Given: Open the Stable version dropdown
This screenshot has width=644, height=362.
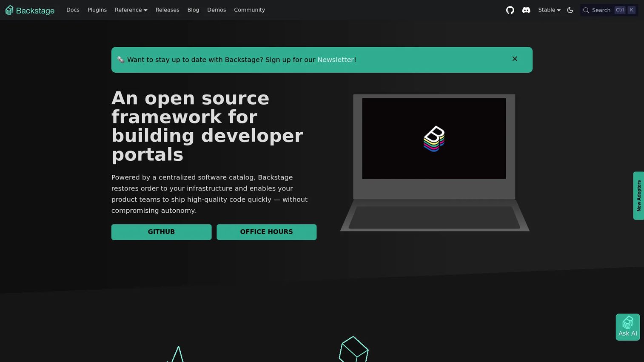Looking at the screenshot, I should coord(549,10).
